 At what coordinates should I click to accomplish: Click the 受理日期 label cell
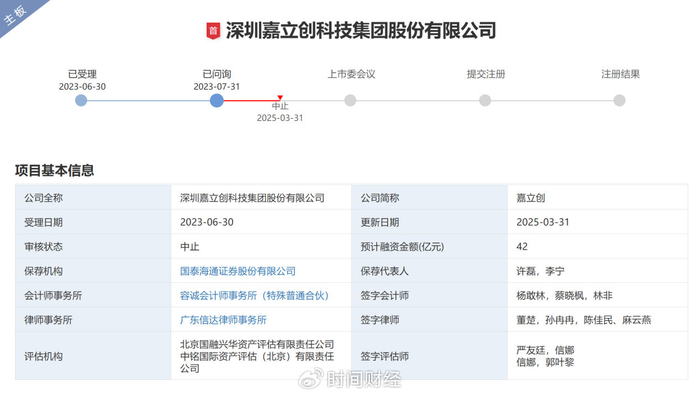(x=93, y=222)
